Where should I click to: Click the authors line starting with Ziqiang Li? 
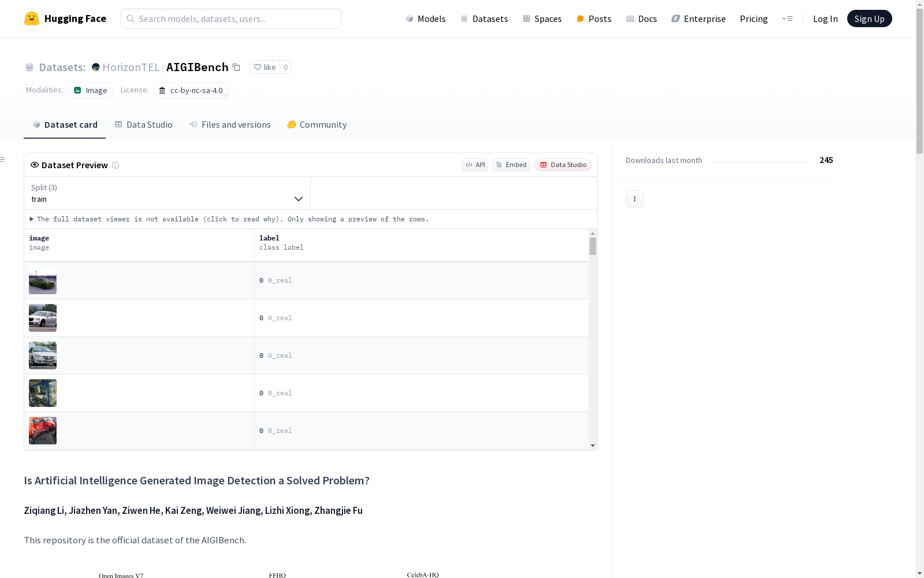(193, 510)
